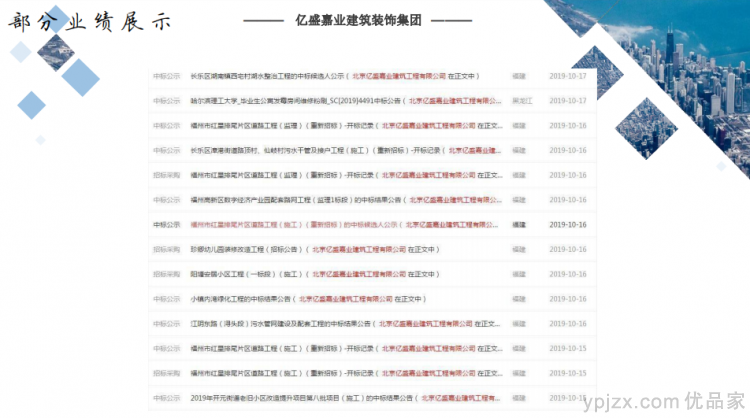This screenshot has height=418, width=750.
Task: Click the 部分业绩展示 heading
Action: (x=89, y=22)
